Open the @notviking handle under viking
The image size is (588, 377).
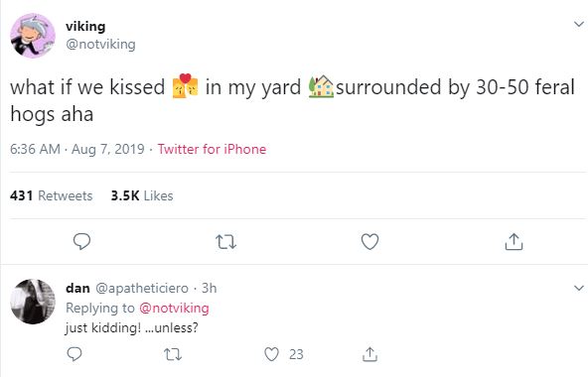pos(100,45)
